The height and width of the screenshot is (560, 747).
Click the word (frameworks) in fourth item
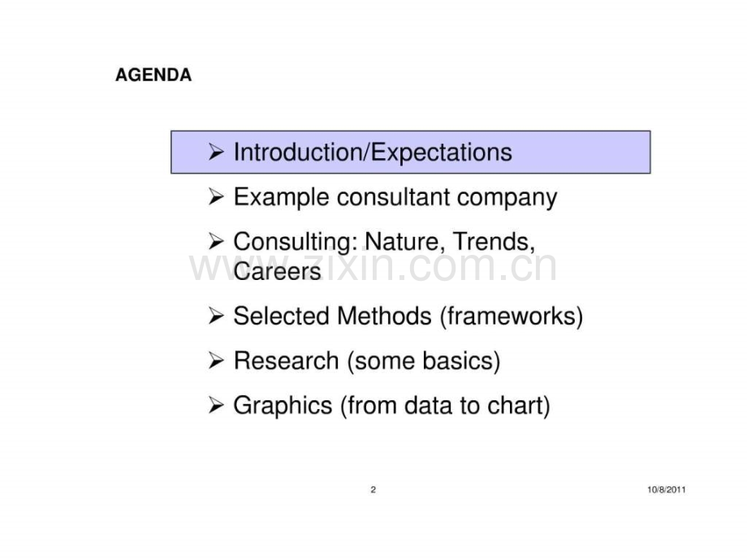tap(512, 317)
